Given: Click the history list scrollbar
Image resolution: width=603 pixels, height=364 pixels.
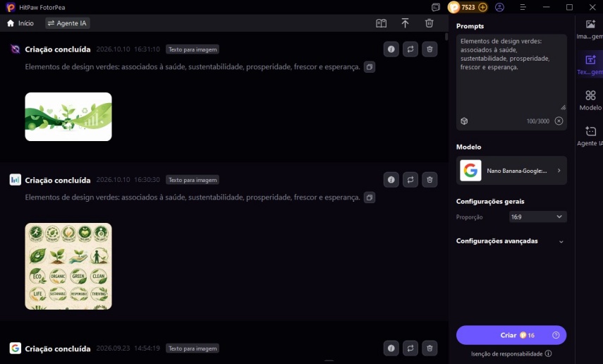Looking at the screenshot, I should (x=446, y=37).
